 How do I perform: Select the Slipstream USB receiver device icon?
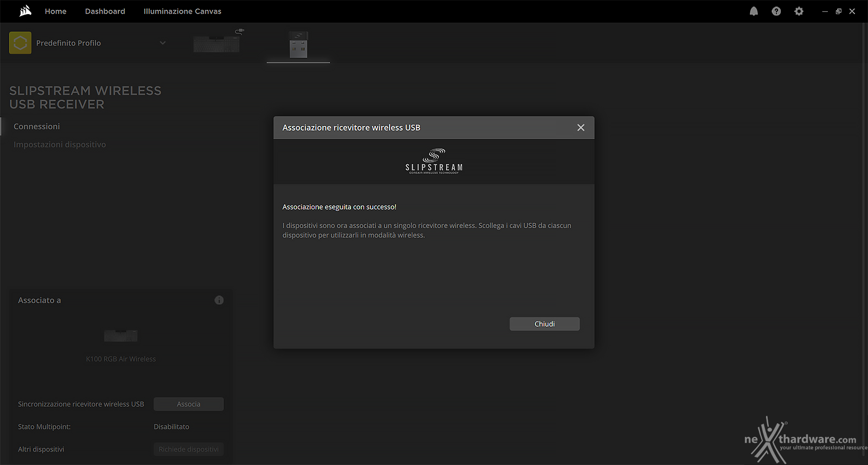click(x=298, y=44)
